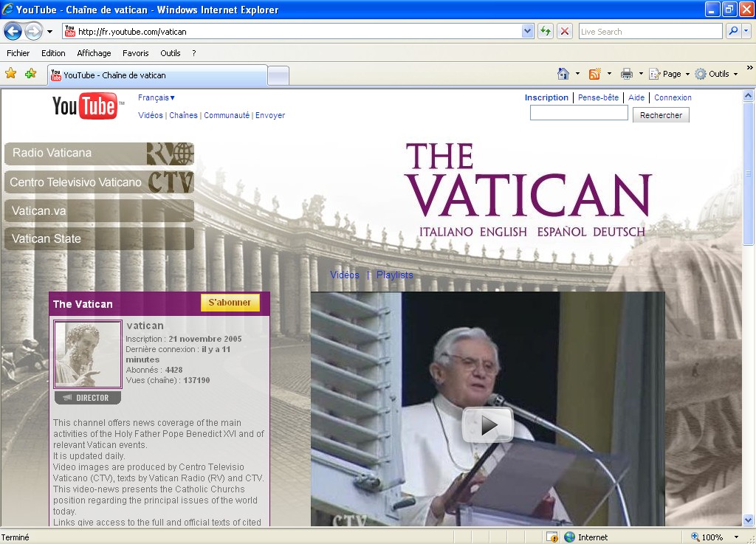Screen dimensions: 756x544
Task: Expand the feeds dropdown arrow
Action: (609, 74)
